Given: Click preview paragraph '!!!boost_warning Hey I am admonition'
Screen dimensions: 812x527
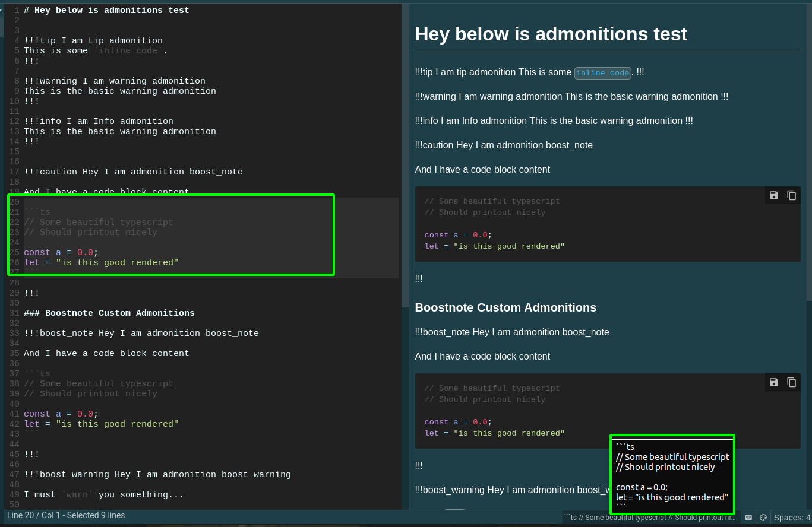Looking at the screenshot, I should (512, 490).
